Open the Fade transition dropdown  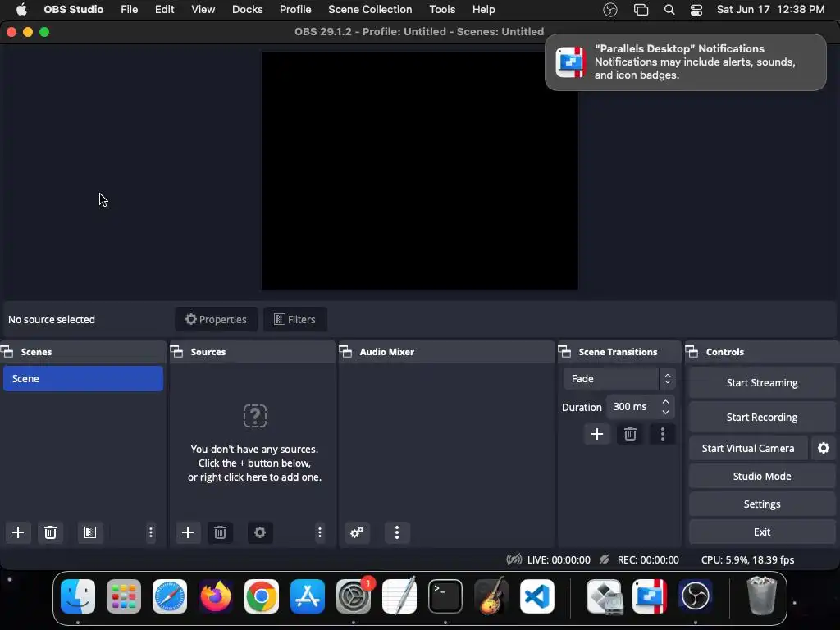[619, 379]
